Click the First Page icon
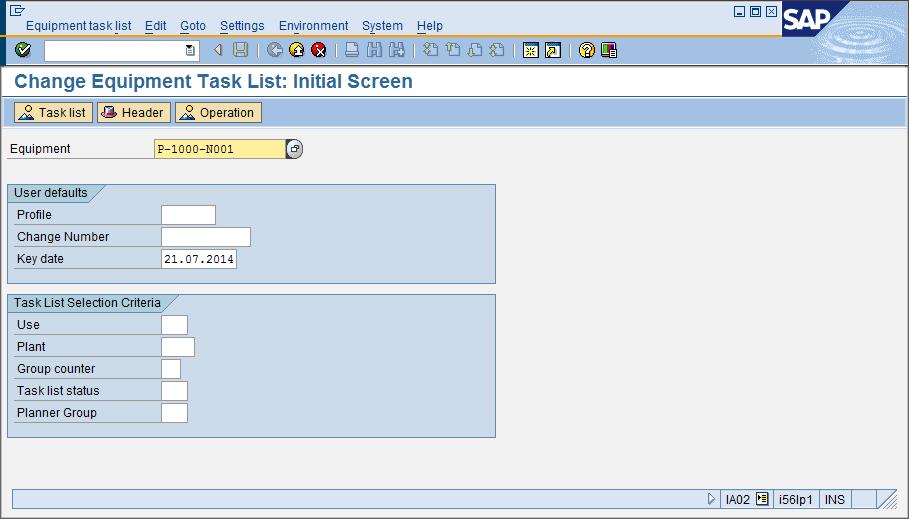Screen dimensions: 909x519 pyautogui.click(x=430, y=50)
